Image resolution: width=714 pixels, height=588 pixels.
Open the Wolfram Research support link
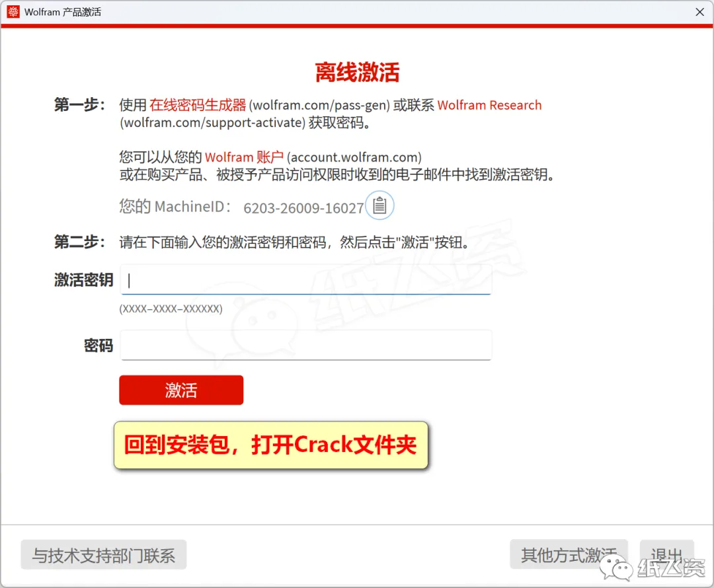tap(489, 105)
